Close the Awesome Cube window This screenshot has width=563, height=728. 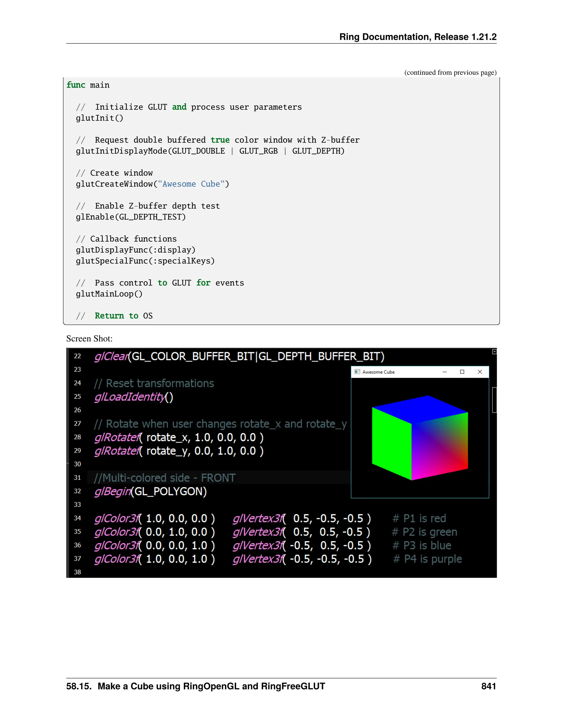point(480,372)
